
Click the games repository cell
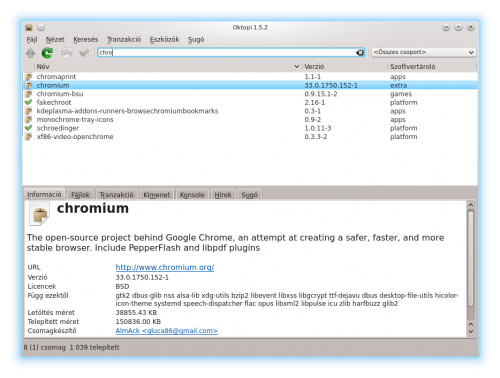[401, 94]
